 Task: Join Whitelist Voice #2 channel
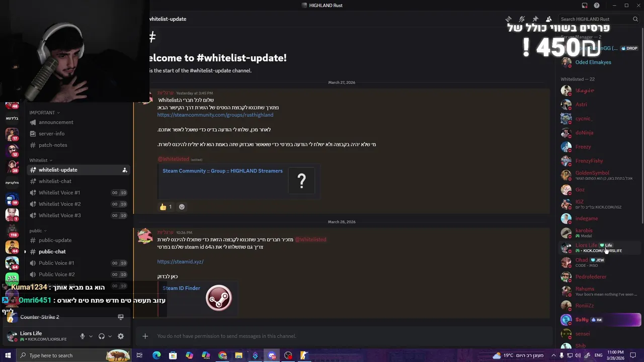78,204
